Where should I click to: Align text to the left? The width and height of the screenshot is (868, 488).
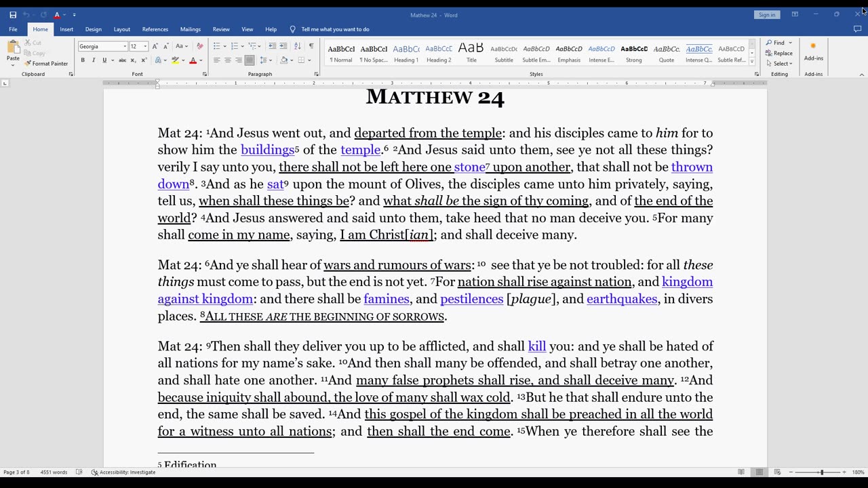pos(217,60)
